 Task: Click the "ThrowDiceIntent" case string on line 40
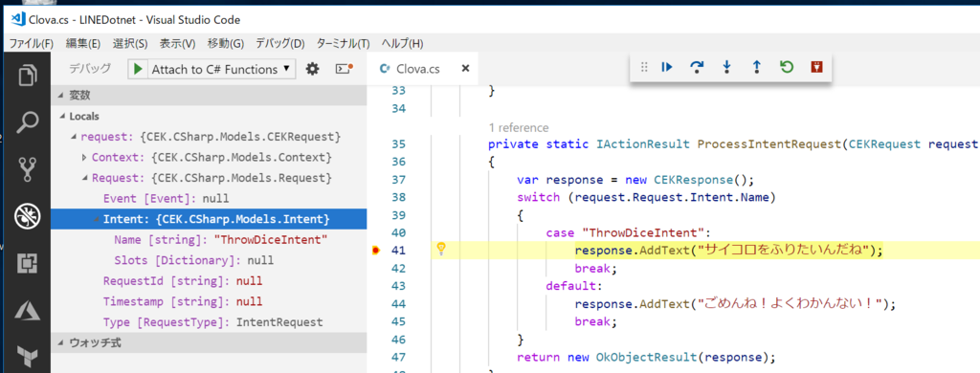tap(642, 233)
